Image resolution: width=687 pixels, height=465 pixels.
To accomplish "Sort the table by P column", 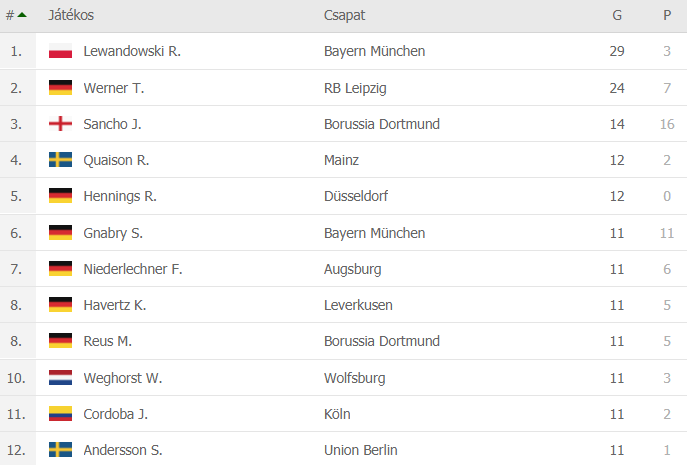I will (x=667, y=15).
